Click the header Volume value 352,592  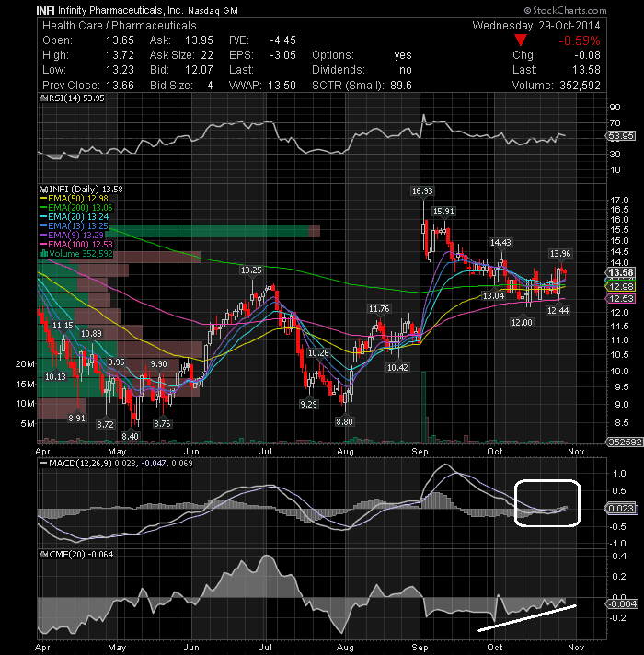click(581, 86)
